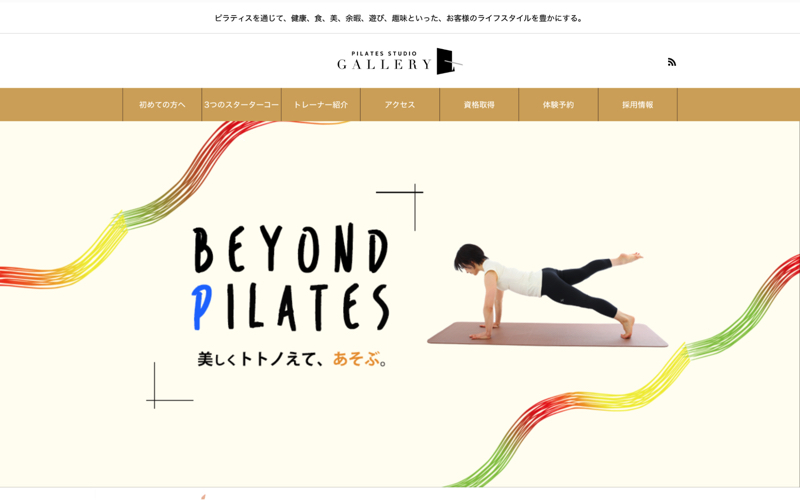This screenshot has height=500, width=800.
Task: Click the PILATES STUDIO GALLERY logo text
Action: pyautogui.click(x=384, y=61)
